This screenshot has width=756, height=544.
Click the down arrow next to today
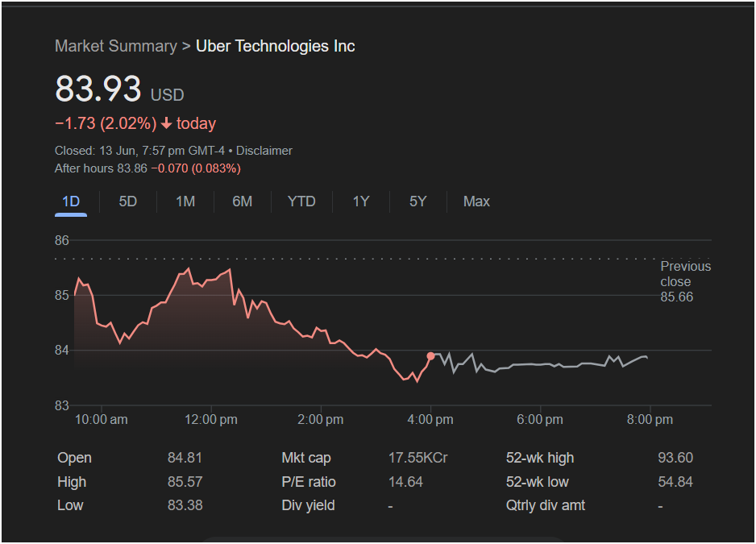click(x=166, y=124)
